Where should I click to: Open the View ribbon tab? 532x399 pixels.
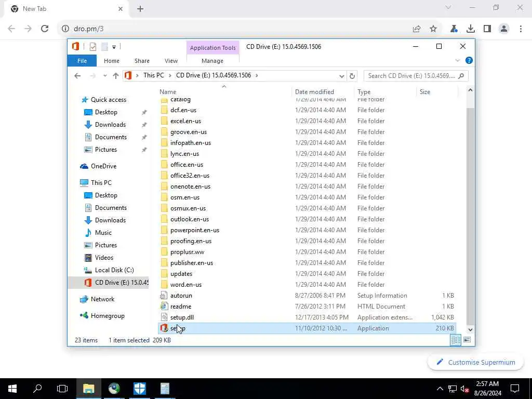(171, 61)
